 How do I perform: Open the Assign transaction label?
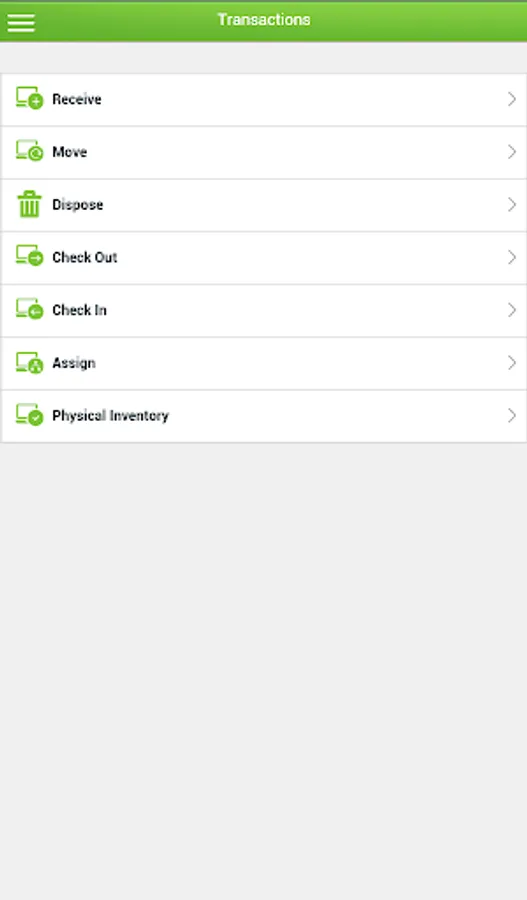click(74, 363)
